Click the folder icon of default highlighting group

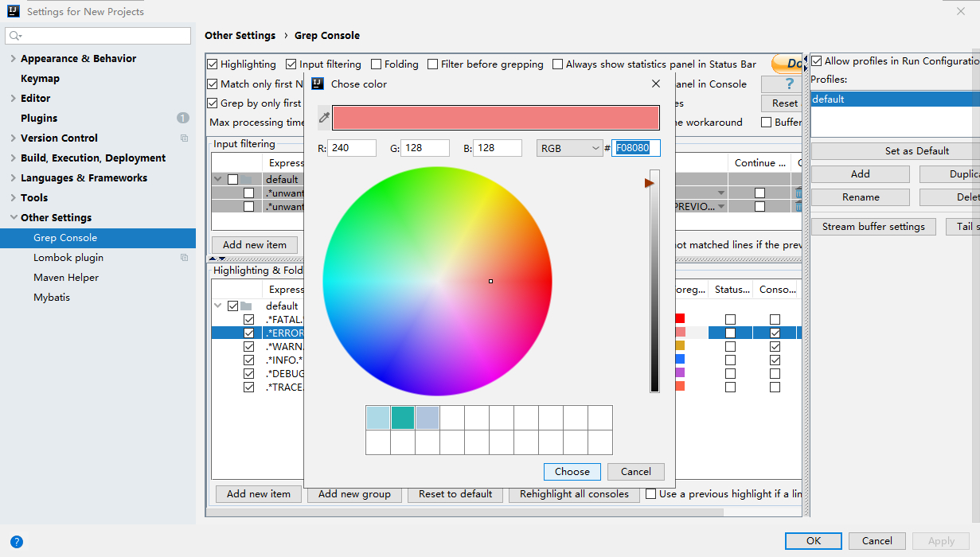click(x=246, y=306)
